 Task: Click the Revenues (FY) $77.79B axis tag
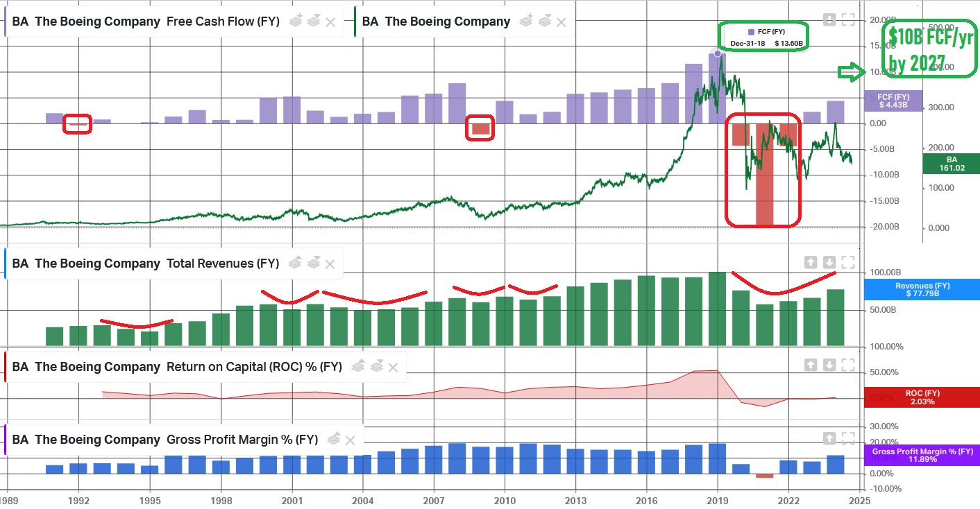[x=921, y=290]
